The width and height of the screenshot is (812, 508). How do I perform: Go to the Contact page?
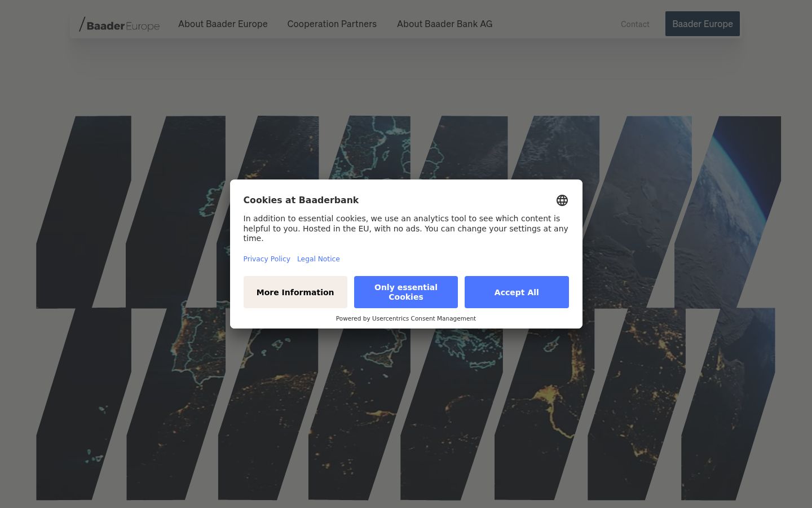(635, 24)
